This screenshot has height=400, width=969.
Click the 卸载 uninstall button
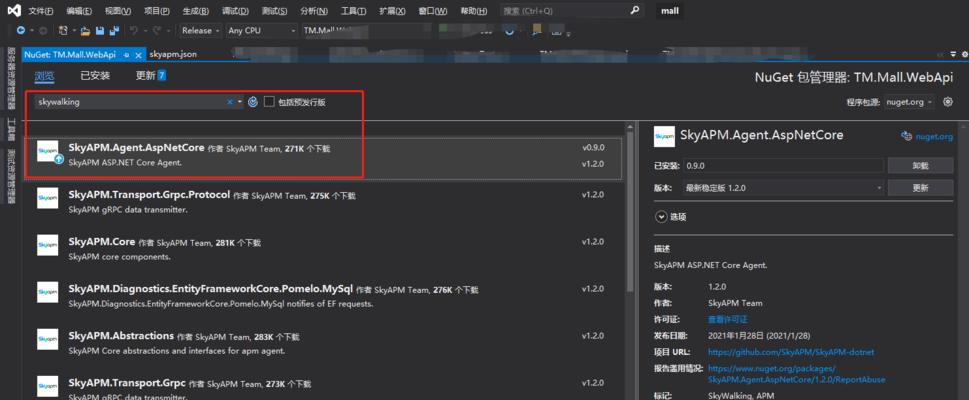(920, 166)
